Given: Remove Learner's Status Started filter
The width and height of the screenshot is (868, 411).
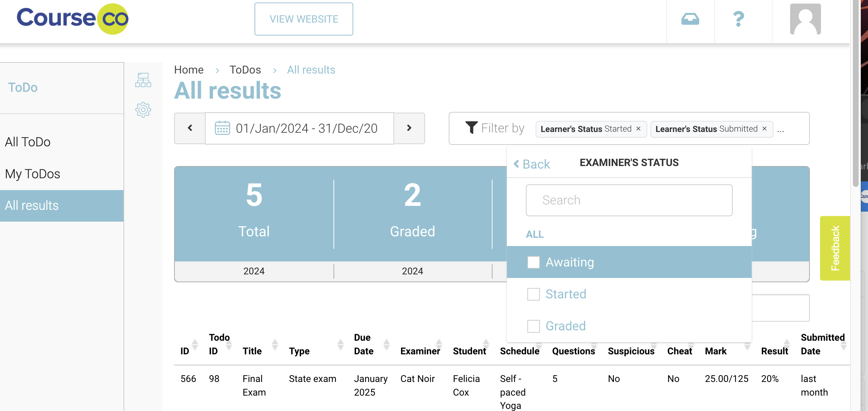Looking at the screenshot, I should pyautogui.click(x=638, y=129).
